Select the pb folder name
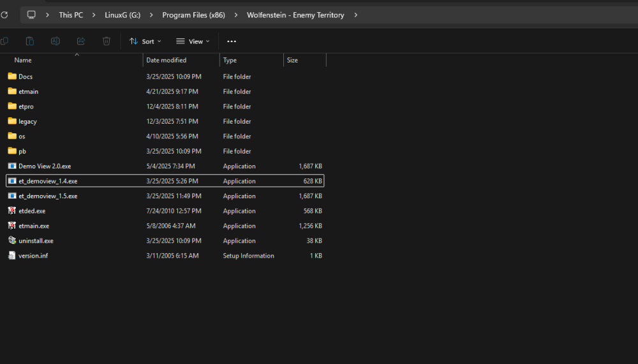Image resolution: width=638 pixels, height=364 pixels. coord(22,151)
